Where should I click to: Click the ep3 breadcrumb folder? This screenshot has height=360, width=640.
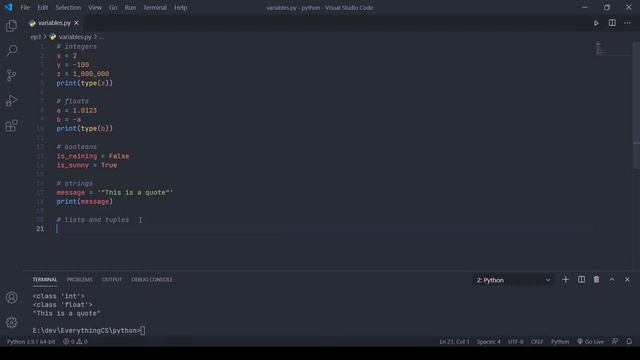36,37
